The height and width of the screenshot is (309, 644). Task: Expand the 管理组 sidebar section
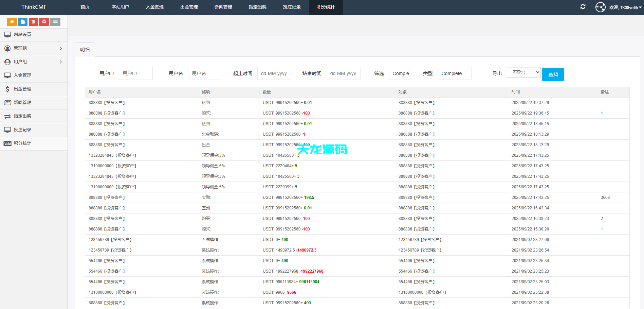click(34, 48)
